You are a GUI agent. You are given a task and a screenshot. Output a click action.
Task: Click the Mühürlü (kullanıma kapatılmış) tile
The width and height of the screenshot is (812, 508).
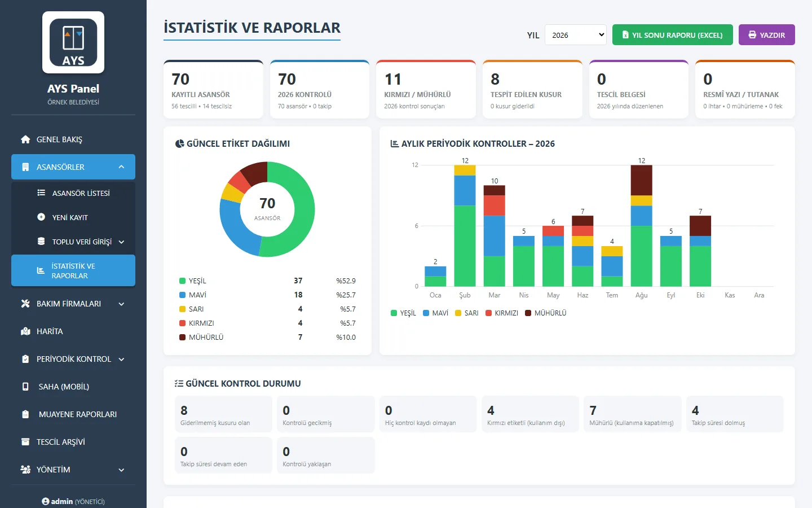pos(633,414)
